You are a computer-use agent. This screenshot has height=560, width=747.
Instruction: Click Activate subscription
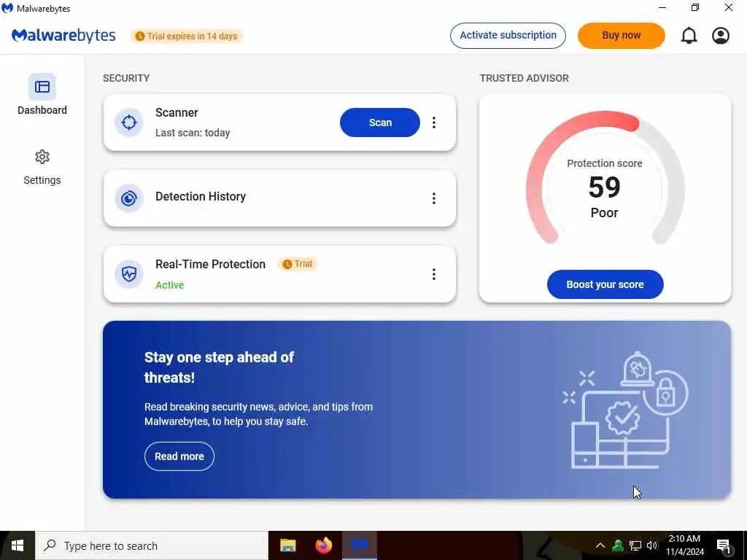pyautogui.click(x=508, y=35)
